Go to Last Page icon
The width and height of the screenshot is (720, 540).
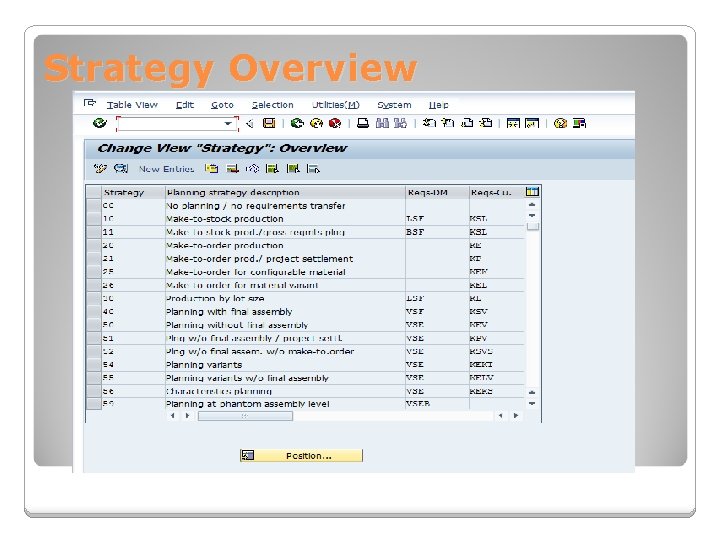click(x=486, y=123)
